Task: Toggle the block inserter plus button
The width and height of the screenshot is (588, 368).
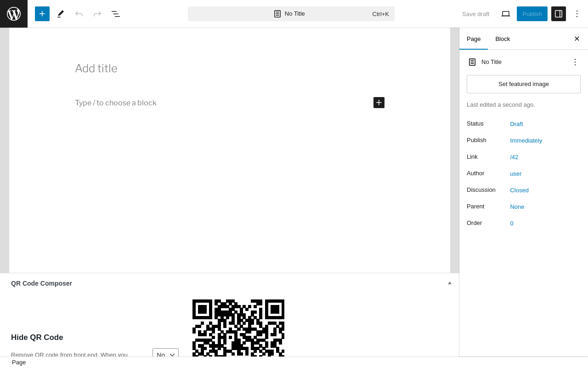Action: tap(42, 14)
